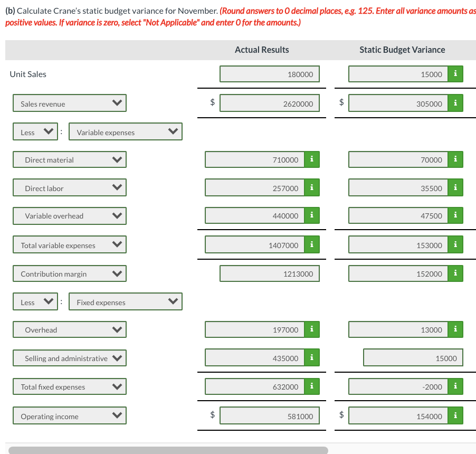This screenshot has width=476, height=454.
Task: Click Operating income actual field 581000
Action: 270,416
